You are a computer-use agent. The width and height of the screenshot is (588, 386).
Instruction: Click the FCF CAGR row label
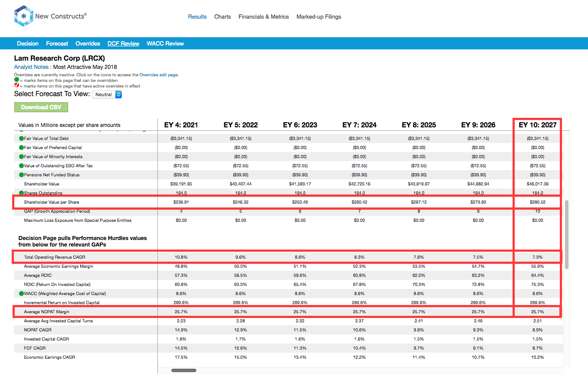pos(35,348)
